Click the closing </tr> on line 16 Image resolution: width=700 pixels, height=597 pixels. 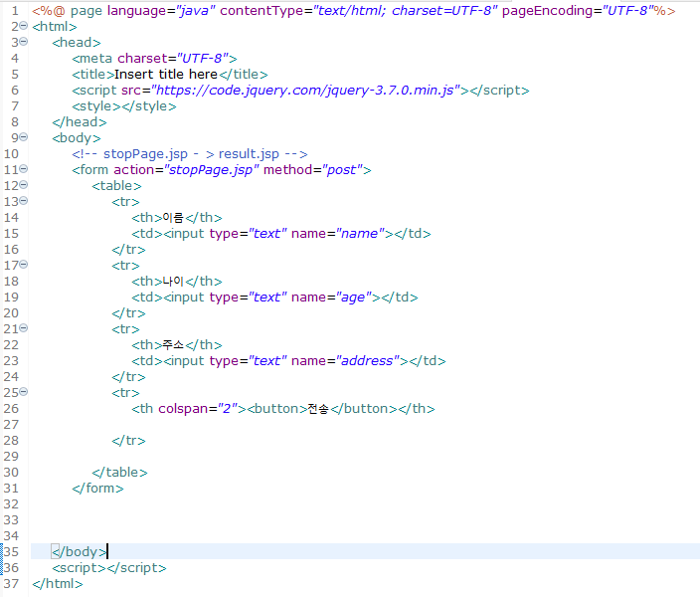click(128, 250)
